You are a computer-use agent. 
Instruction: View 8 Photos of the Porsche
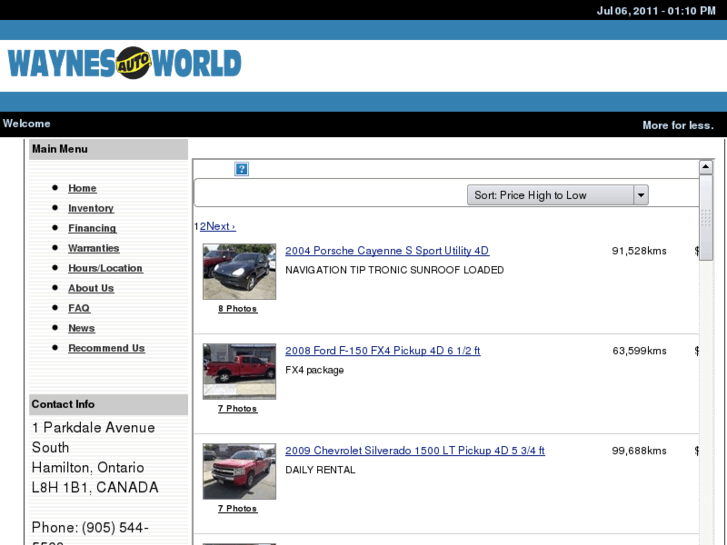[x=238, y=309]
